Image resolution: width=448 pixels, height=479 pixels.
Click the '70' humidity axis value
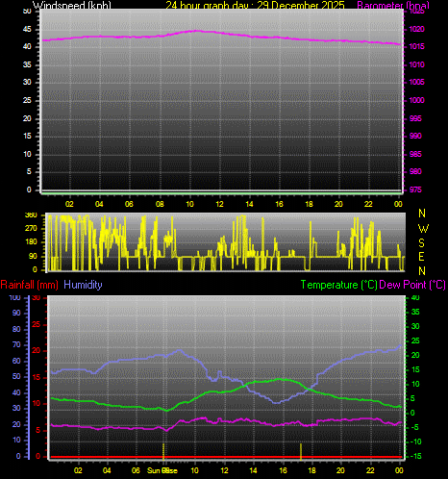point(16,345)
